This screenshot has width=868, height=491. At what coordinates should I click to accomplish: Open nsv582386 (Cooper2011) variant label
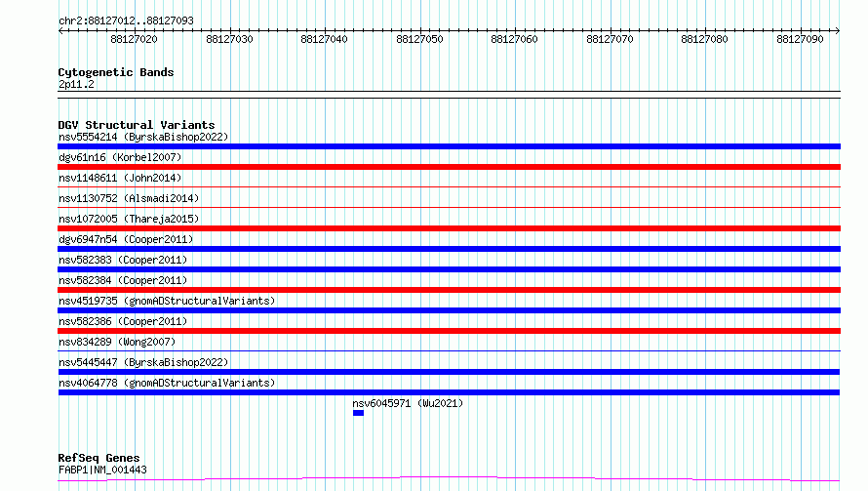[123, 321]
